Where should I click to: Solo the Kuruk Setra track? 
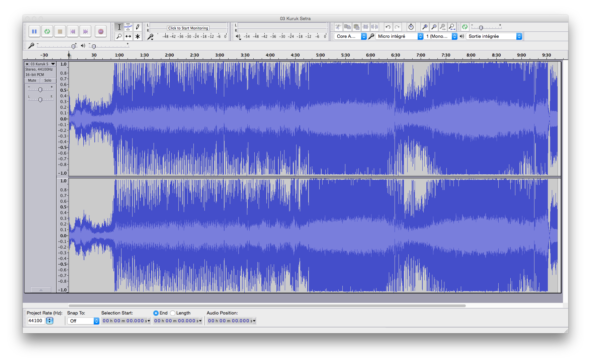[x=48, y=80]
